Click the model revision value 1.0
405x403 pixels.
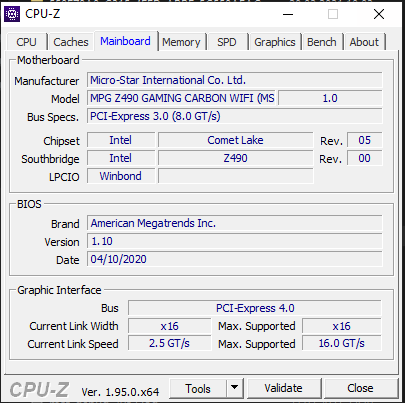tap(330, 98)
